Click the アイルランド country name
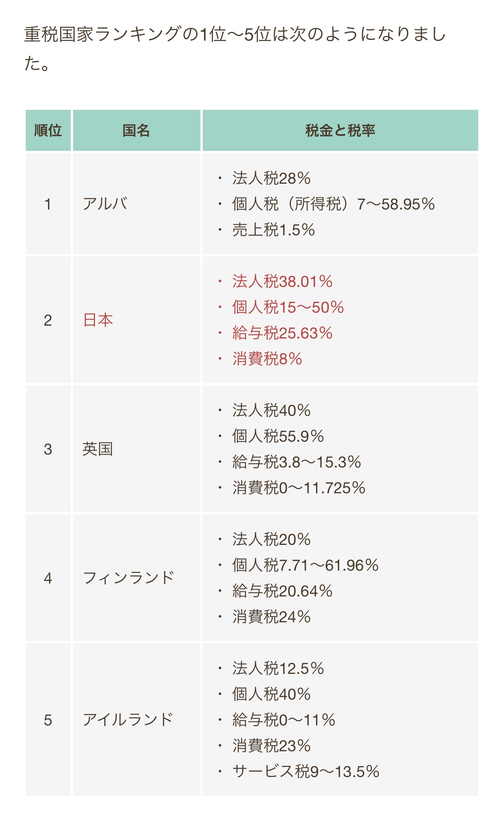 click(128, 720)
